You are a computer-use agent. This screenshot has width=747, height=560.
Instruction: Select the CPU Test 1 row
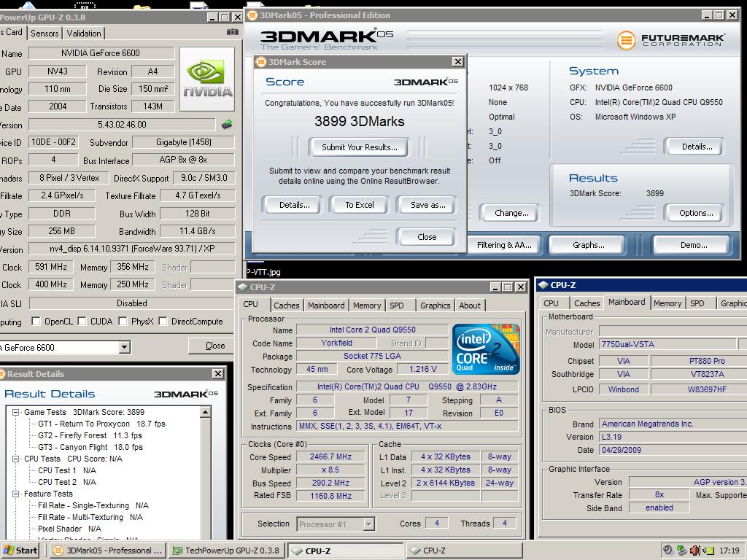(x=67, y=470)
